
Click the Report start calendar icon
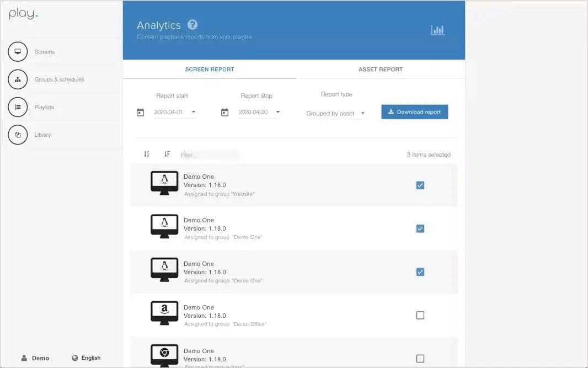point(140,113)
